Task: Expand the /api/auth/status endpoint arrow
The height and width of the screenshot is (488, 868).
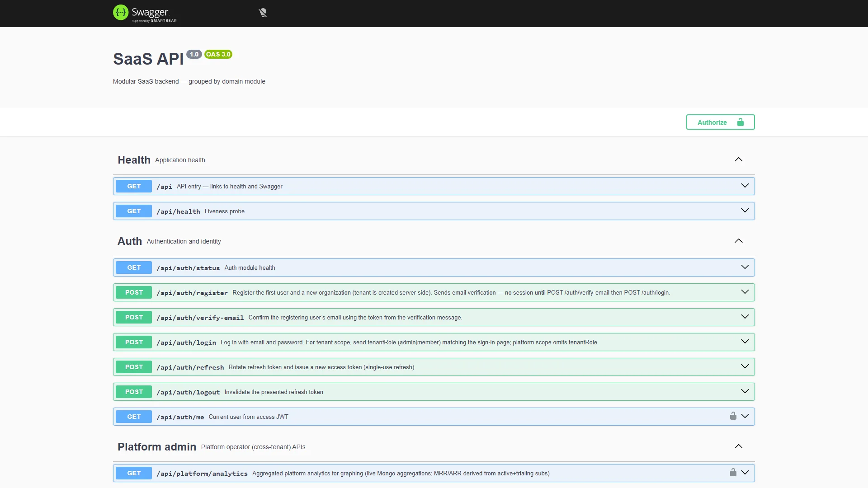Action: pos(745,267)
